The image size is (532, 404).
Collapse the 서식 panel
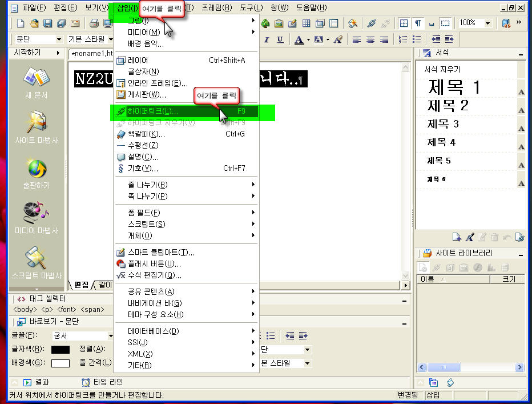[x=521, y=54]
